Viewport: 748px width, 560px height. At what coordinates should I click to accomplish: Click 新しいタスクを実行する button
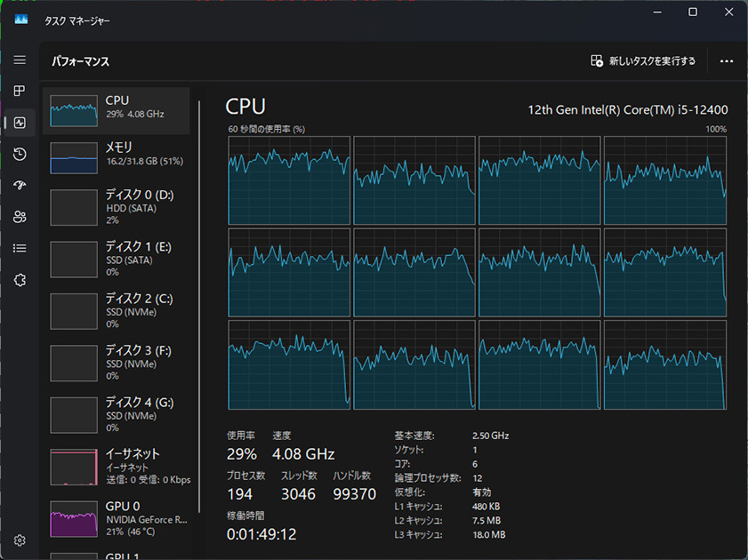643,61
